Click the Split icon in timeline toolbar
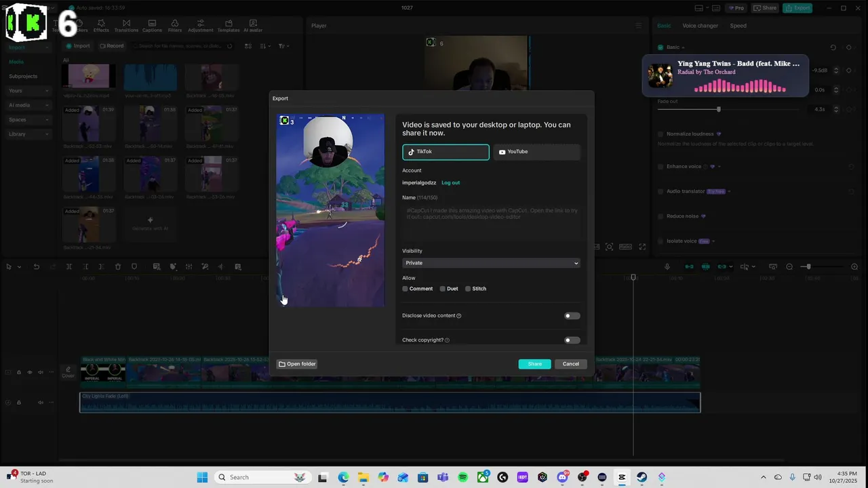This screenshot has width=868, height=488. [x=69, y=267]
